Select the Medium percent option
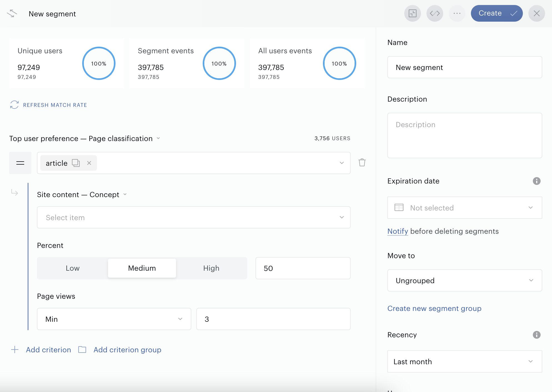The image size is (552, 392). point(142,268)
